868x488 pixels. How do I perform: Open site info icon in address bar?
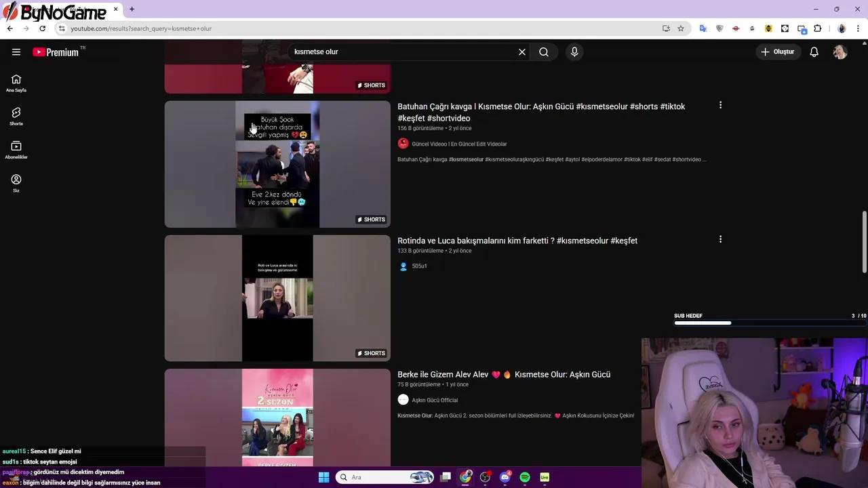(x=61, y=28)
